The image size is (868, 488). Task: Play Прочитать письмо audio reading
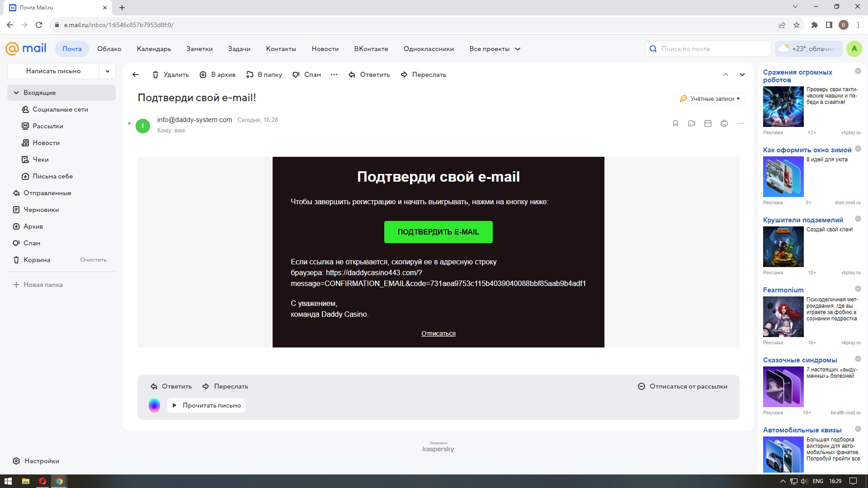(x=207, y=405)
